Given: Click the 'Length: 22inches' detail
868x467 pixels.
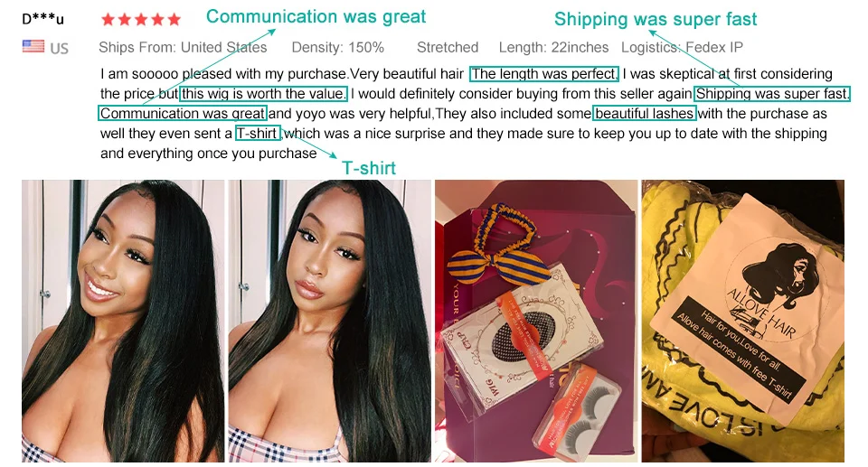Looking at the screenshot, I should click(x=553, y=48).
